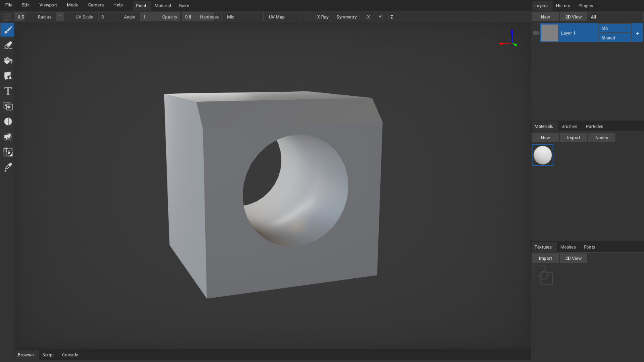
Task: Click the Nodes button in Materials
Action: (601, 138)
